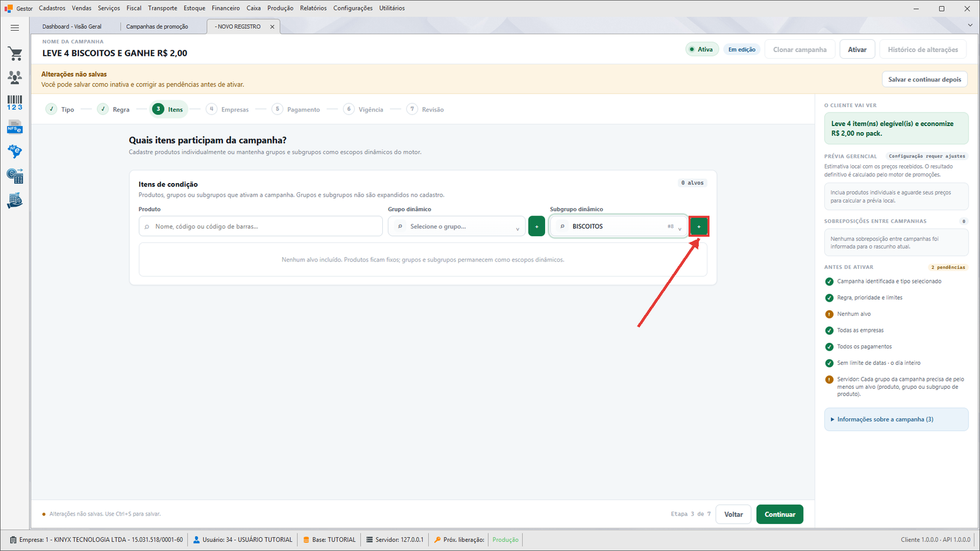
Task: Go to step 5 Pagamento
Action: tap(296, 109)
